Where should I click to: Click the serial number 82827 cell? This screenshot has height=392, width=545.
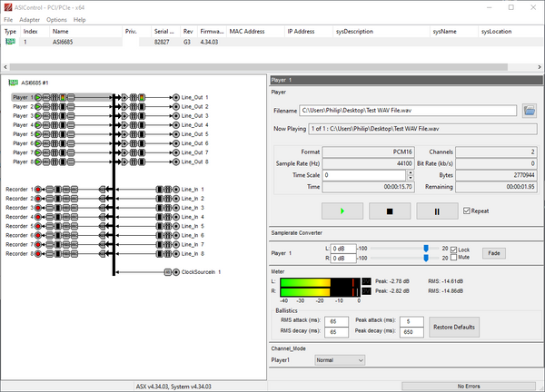[x=162, y=42]
